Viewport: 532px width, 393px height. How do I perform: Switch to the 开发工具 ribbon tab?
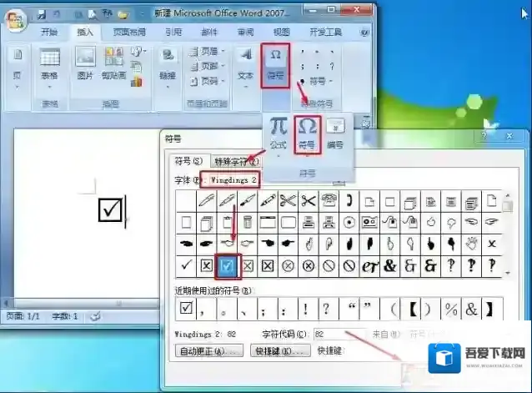pos(326,33)
